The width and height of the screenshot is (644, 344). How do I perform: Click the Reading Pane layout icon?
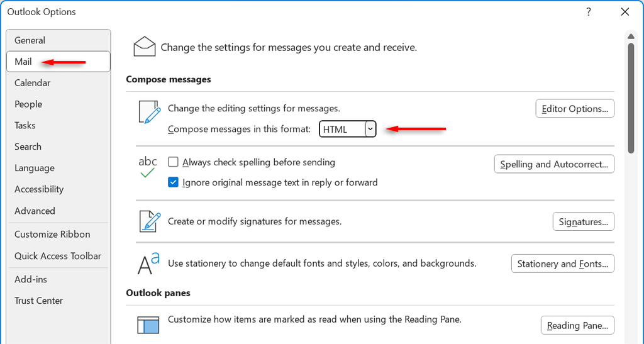tap(148, 325)
